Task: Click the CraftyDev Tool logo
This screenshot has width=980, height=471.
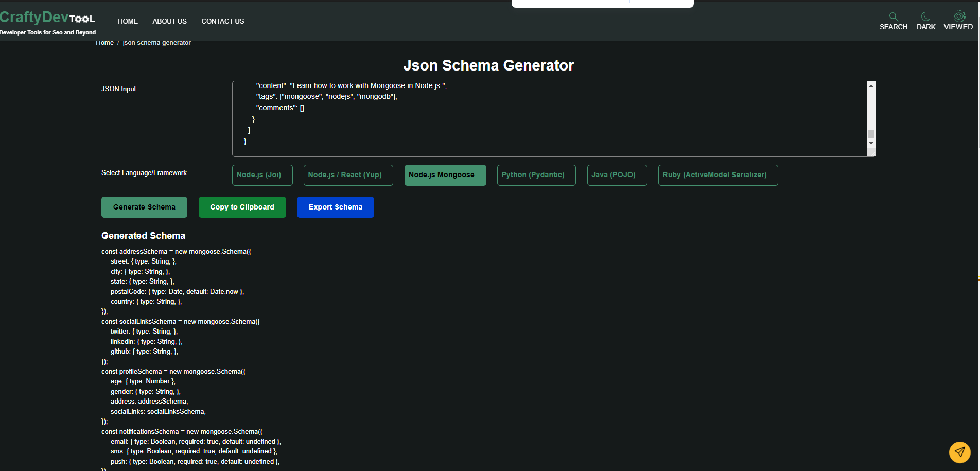Action: [47, 18]
